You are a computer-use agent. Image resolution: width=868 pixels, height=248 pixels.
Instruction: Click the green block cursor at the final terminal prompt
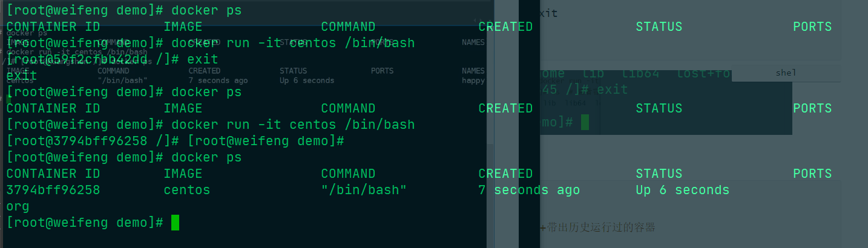click(175, 223)
